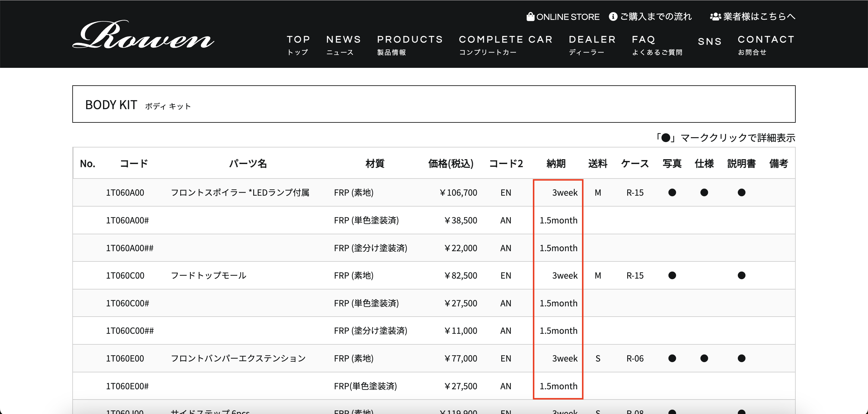Select code 1T060C00
The width and height of the screenshot is (868, 414).
tap(125, 275)
